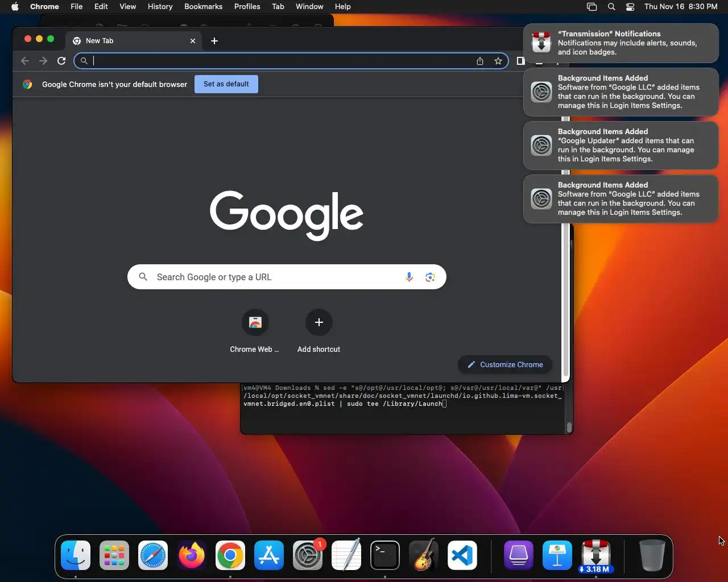This screenshot has width=728, height=582.
Task: Open Spotlight search in menu bar
Action: pos(611,7)
